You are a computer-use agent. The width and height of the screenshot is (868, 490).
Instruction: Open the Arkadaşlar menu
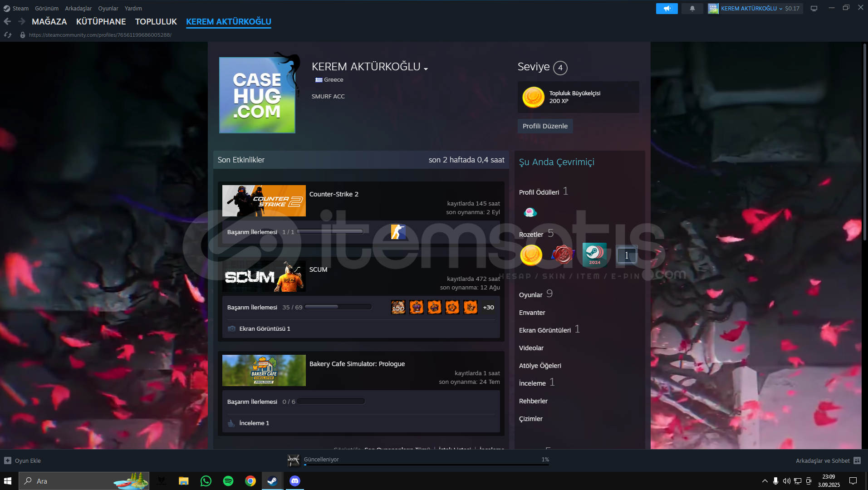[x=78, y=8]
